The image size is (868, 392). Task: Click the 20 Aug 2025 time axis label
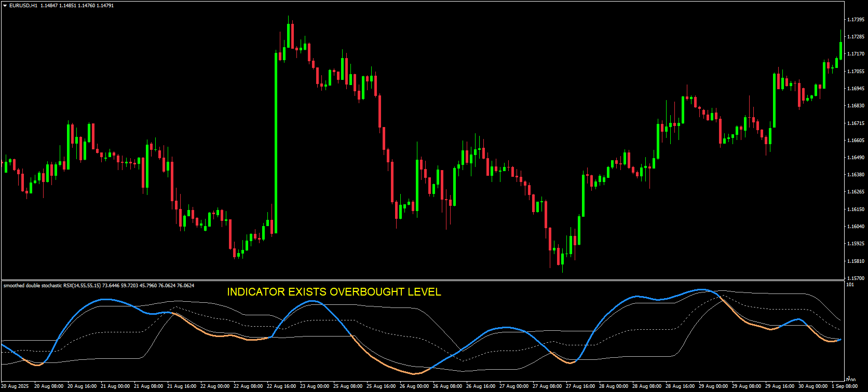click(15, 386)
